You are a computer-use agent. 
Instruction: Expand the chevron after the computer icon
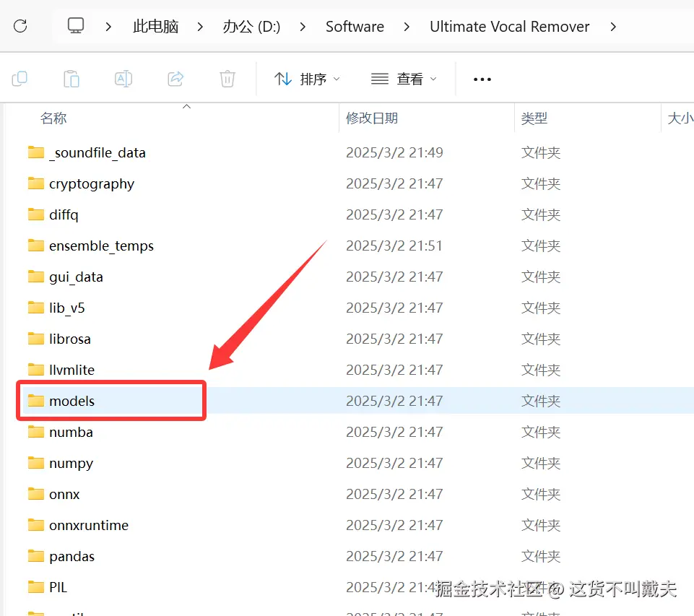108,27
